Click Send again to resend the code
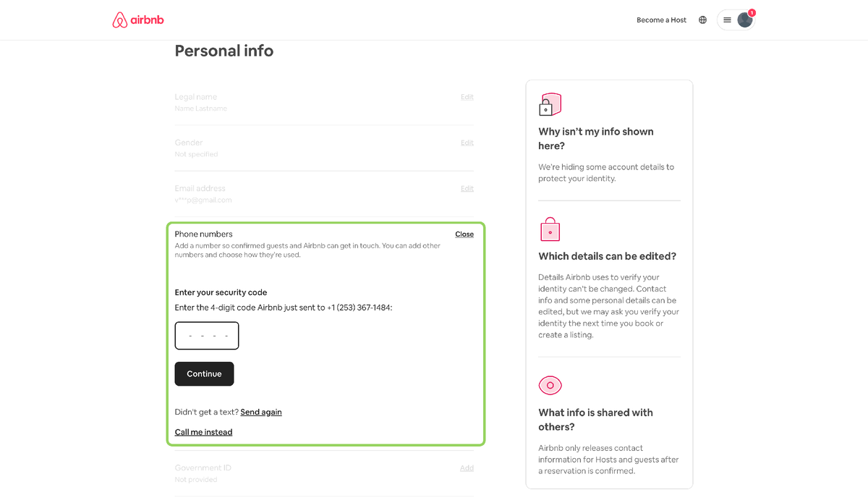The image size is (868, 503). pyautogui.click(x=260, y=412)
